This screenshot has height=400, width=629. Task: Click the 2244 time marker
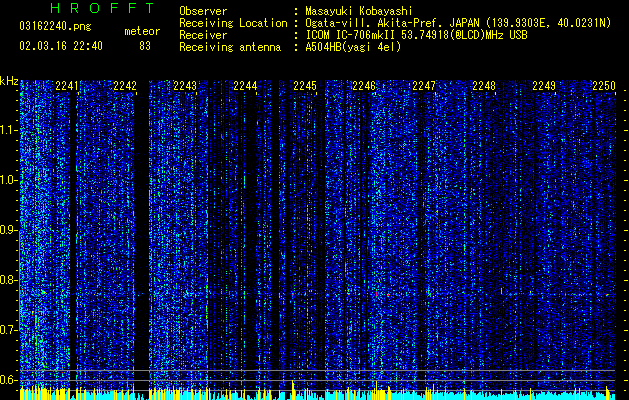tap(245, 86)
